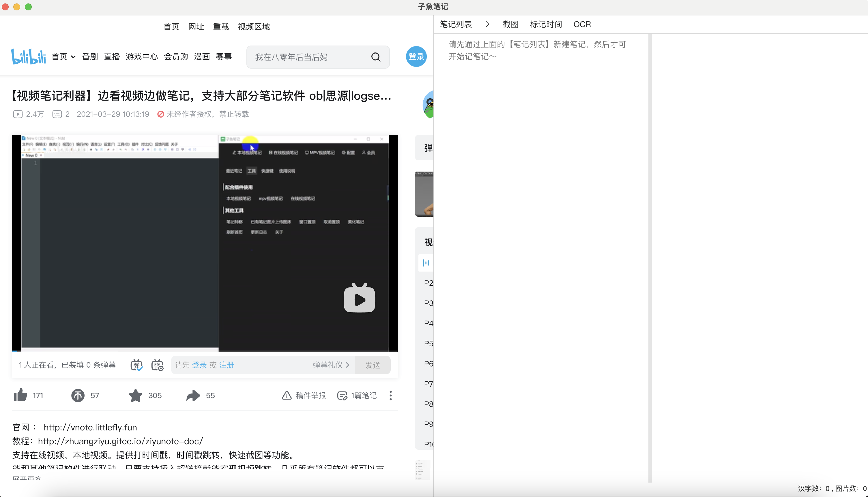Open 直播 in bilibili navigation

(x=112, y=57)
